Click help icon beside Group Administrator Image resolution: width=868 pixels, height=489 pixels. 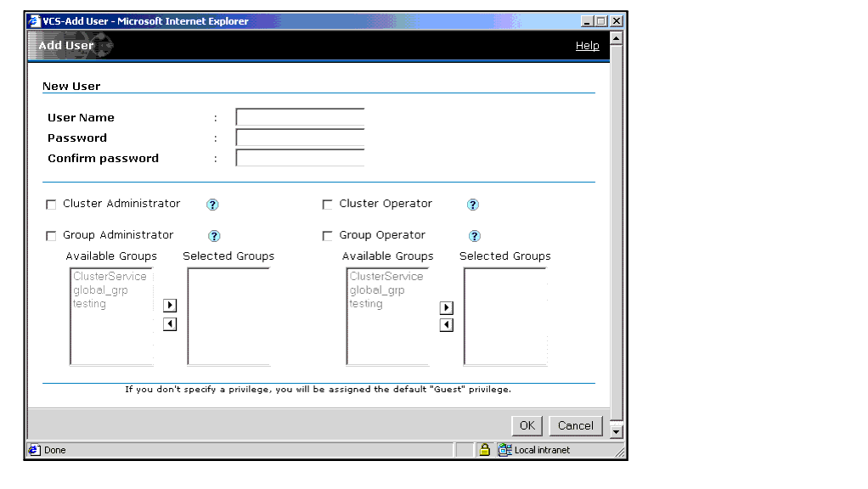[x=214, y=236]
